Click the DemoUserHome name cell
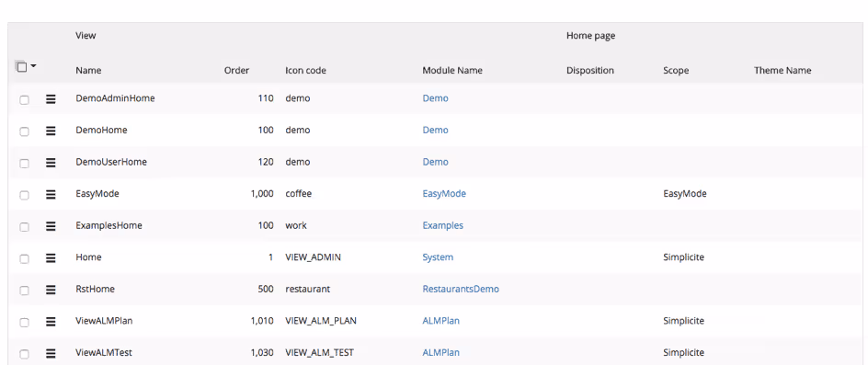Image resolution: width=868 pixels, height=365 pixels. click(111, 163)
